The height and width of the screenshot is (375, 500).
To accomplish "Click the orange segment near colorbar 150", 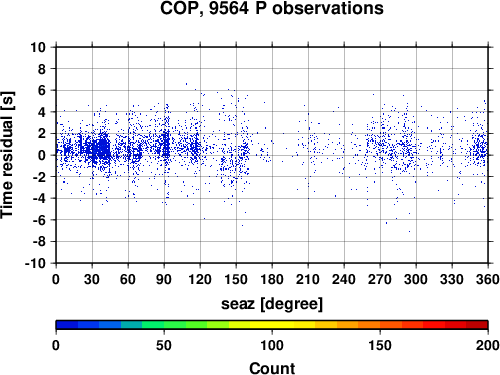I will pyautogui.click(x=380, y=325).
